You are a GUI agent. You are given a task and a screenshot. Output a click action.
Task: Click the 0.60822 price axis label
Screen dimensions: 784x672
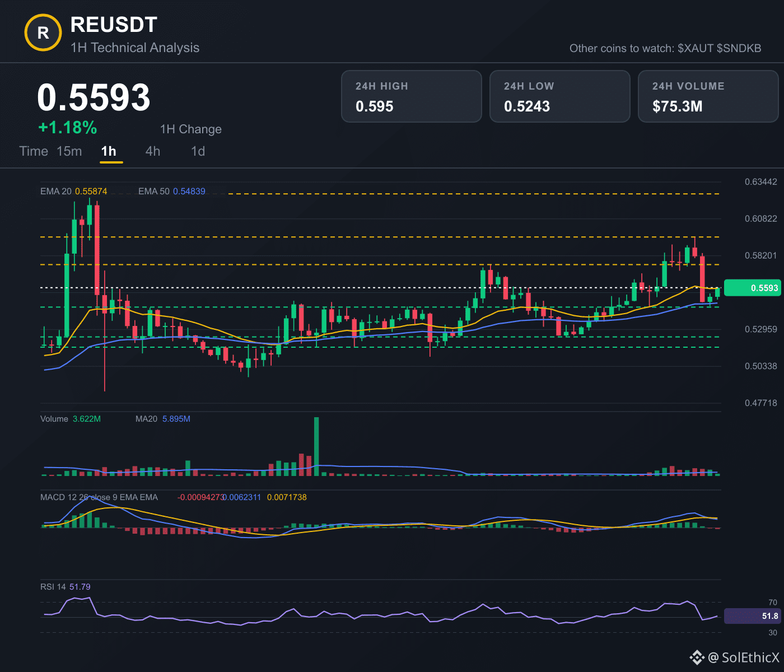760,219
